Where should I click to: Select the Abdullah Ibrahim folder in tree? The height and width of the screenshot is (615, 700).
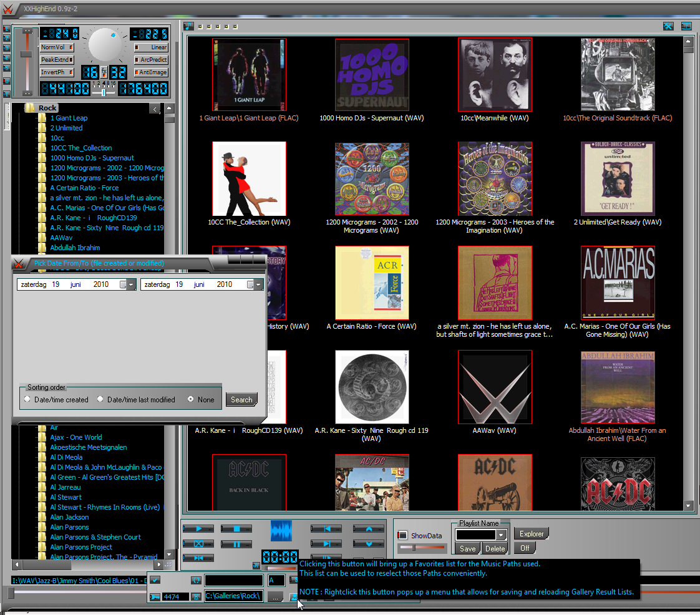(x=75, y=248)
